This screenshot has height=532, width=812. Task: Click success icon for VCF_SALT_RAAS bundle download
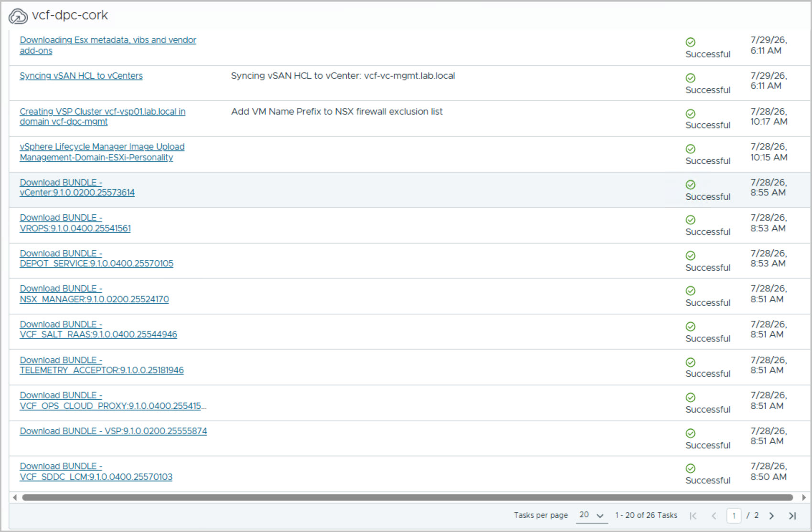click(690, 327)
